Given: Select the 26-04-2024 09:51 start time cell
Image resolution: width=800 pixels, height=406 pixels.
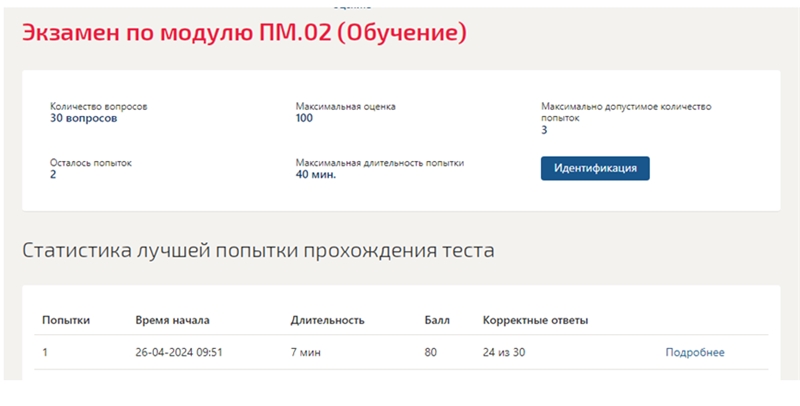Looking at the screenshot, I should coord(179,352).
